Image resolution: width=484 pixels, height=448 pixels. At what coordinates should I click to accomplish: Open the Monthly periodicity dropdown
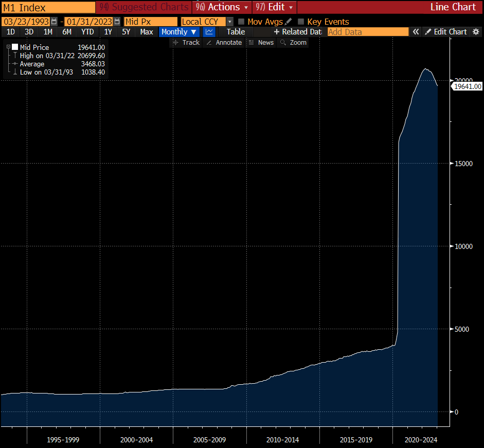pos(178,32)
